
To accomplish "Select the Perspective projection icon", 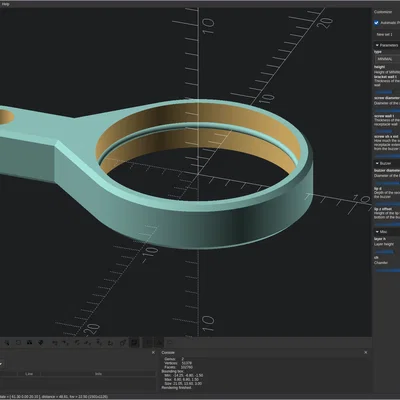I will [123, 342].
